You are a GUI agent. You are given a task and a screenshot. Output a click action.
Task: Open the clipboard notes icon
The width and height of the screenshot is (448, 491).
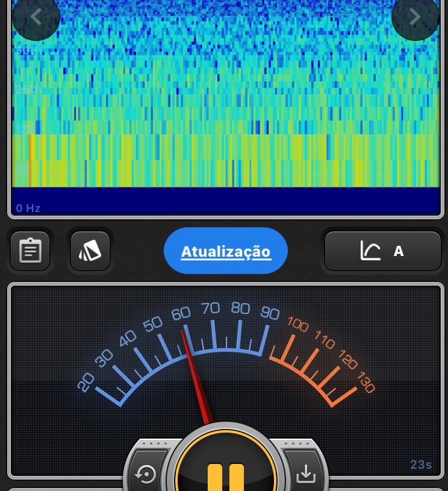point(30,251)
